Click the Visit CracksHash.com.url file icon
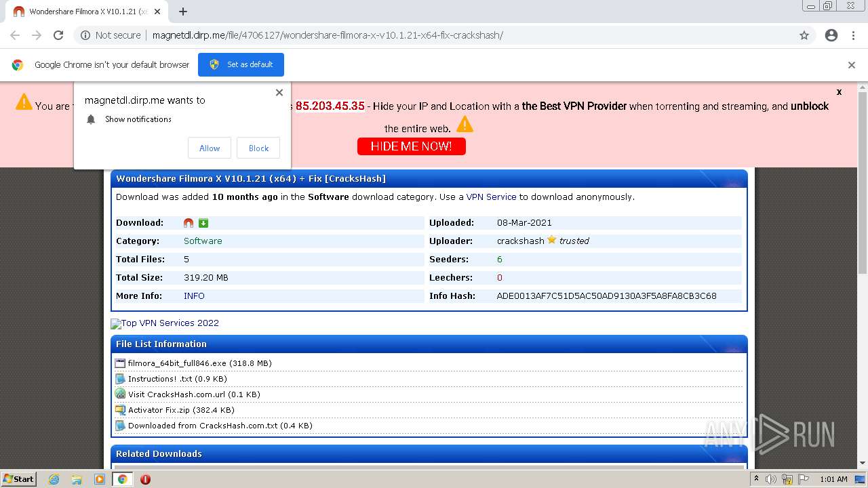 120,394
